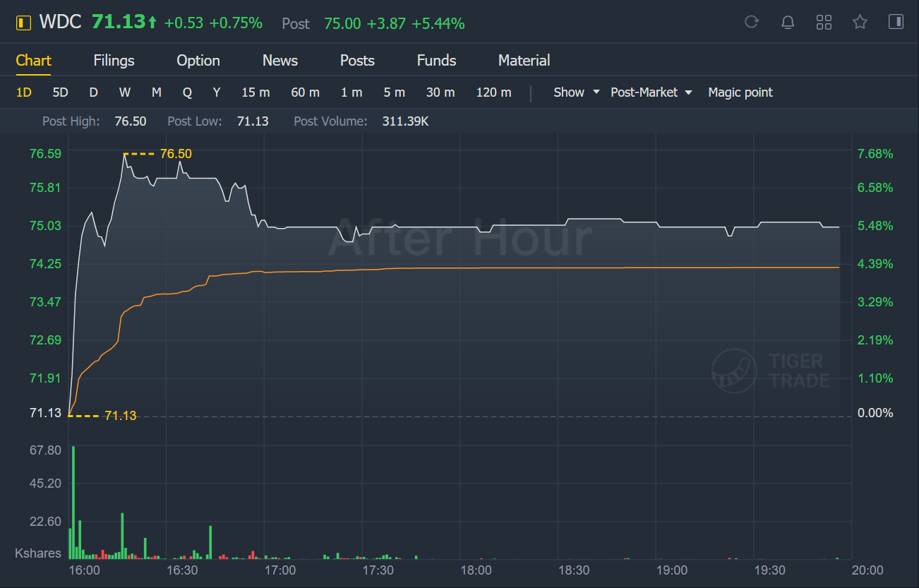This screenshot has width=919, height=588.
Task: Click the tallest green volume bar
Action: click(73, 503)
